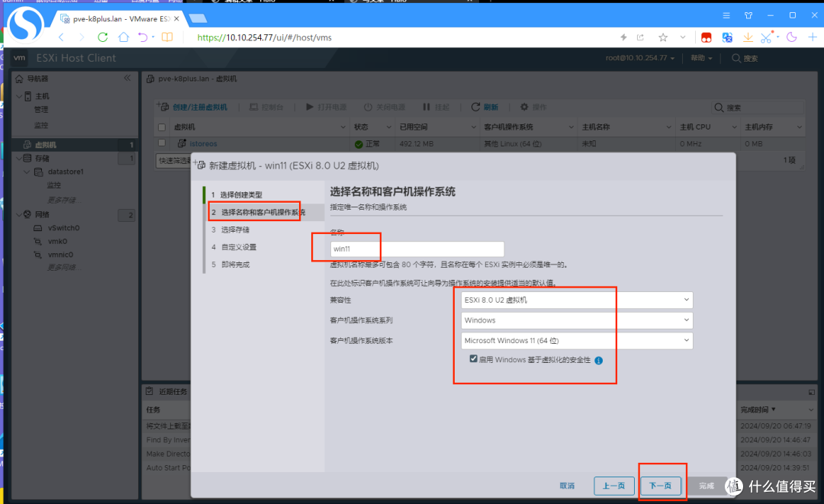This screenshot has width=824, height=504.
Task: Check the istoreos VM row checkbox
Action: tap(162, 143)
